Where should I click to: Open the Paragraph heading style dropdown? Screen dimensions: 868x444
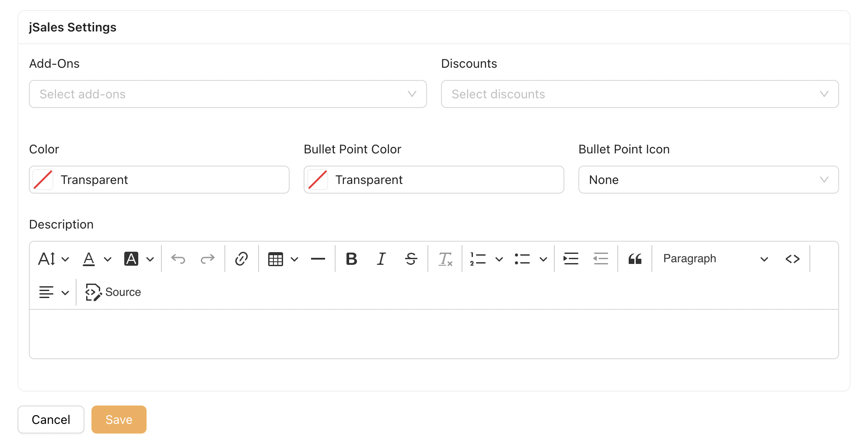coord(715,259)
